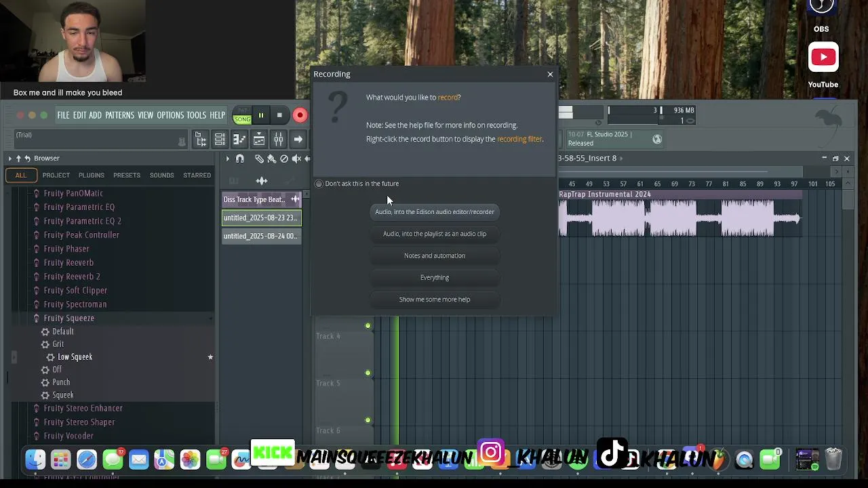Open the browser/playlist view icon
This screenshot has height=488, width=868.
[x=201, y=140]
